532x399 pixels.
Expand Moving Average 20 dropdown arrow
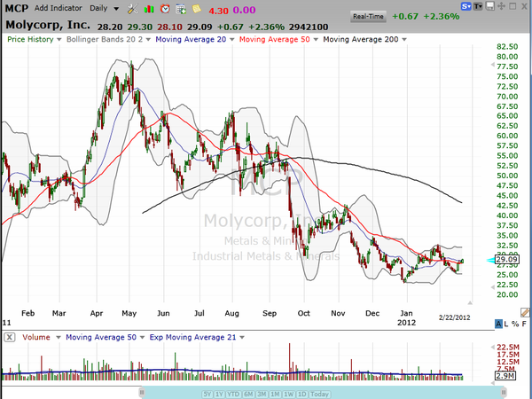pyautogui.click(x=232, y=40)
